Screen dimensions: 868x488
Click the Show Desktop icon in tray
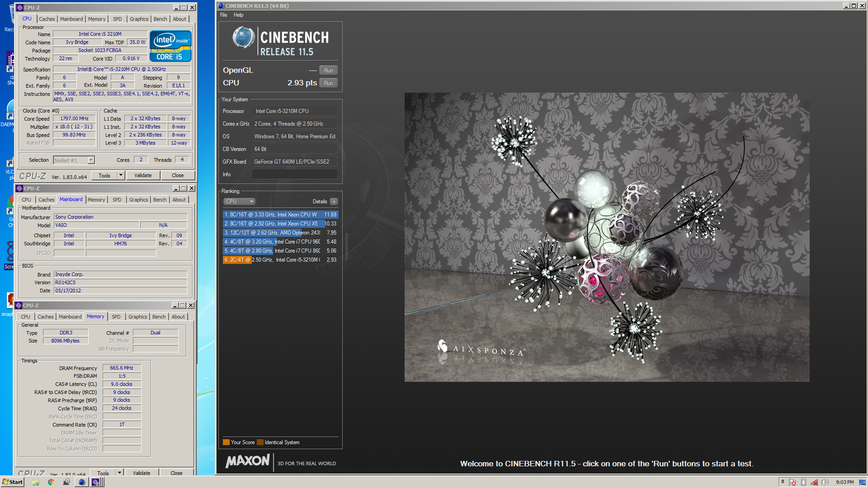tap(862, 482)
